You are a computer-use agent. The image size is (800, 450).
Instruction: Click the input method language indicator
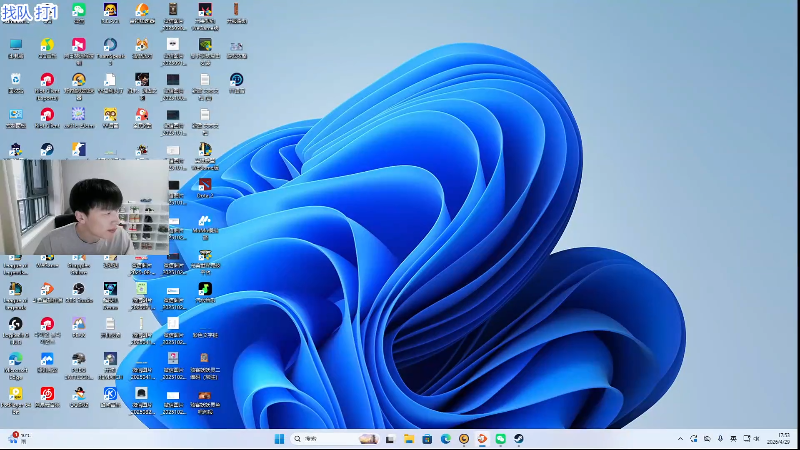click(x=734, y=439)
